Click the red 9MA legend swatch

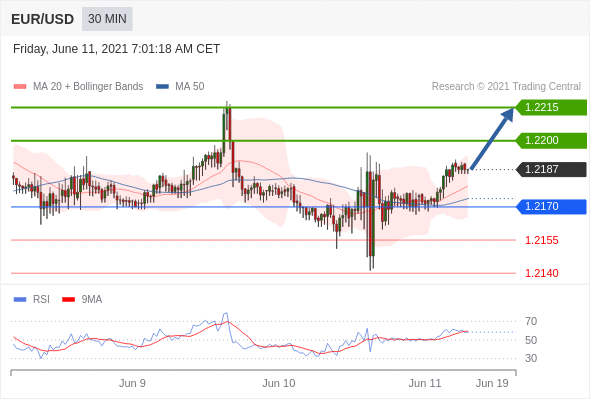click(x=68, y=300)
